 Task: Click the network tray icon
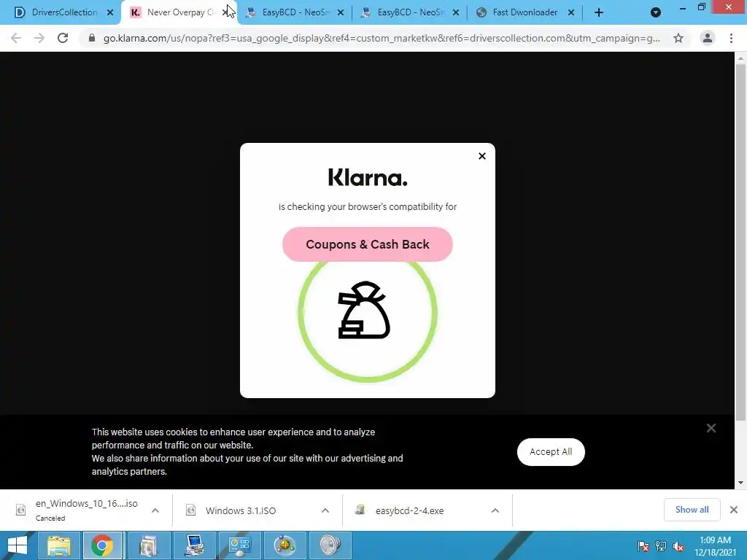click(661, 546)
